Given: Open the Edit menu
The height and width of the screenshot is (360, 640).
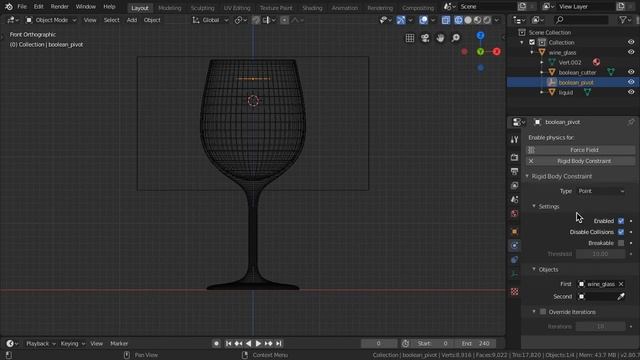Looking at the screenshot, I should (x=38, y=7).
